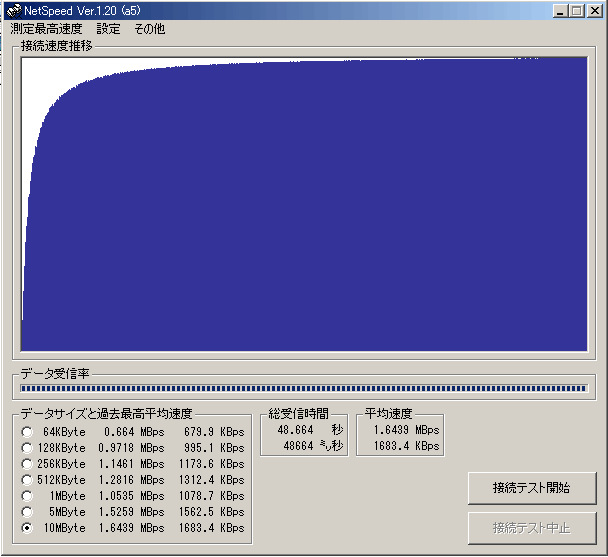The height and width of the screenshot is (557, 608).
Task: Minimize the NetSpeed window
Action: coord(559,11)
